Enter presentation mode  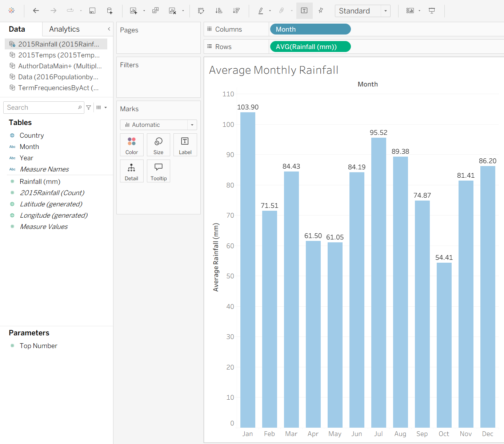click(x=432, y=11)
